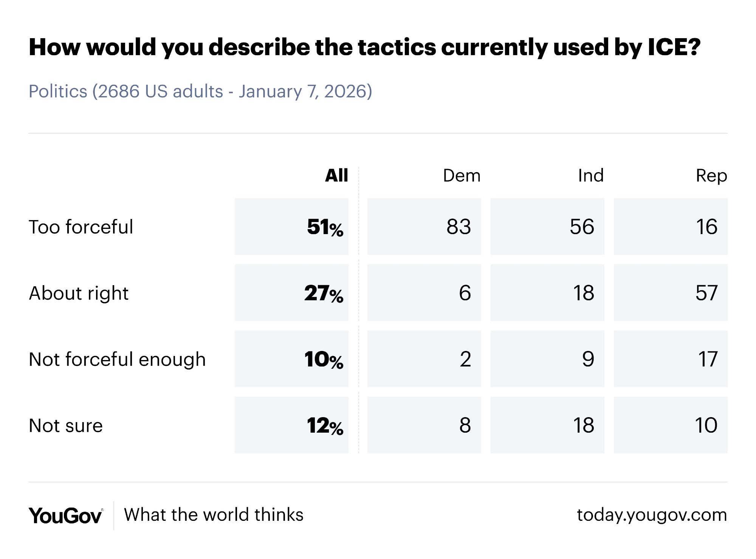Click the 51% cell for Too forceful
Screen dimensions: 756x559
pyautogui.click(x=291, y=227)
